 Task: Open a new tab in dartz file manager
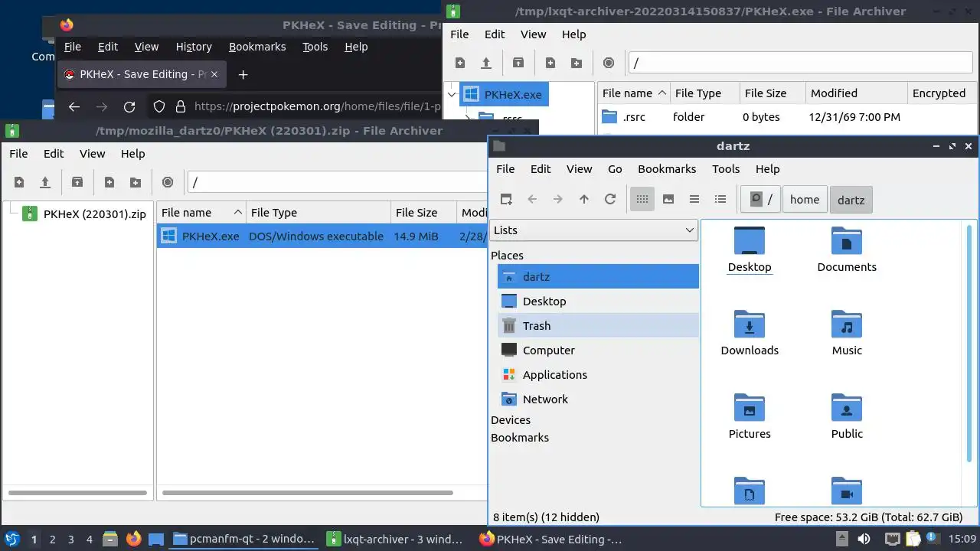click(x=506, y=199)
